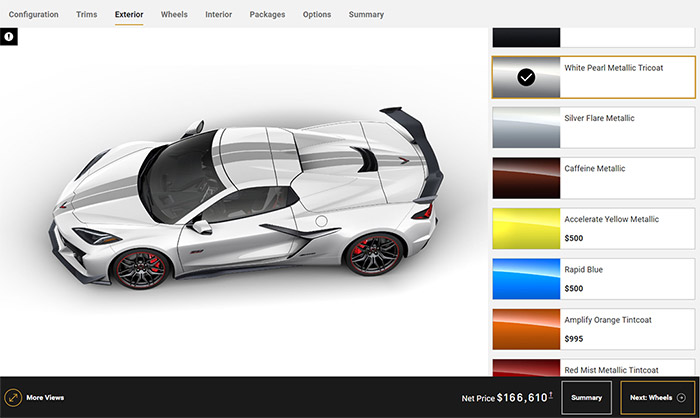Click the checkmark on White Pearl swatch
700x418 pixels.
(x=526, y=77)
